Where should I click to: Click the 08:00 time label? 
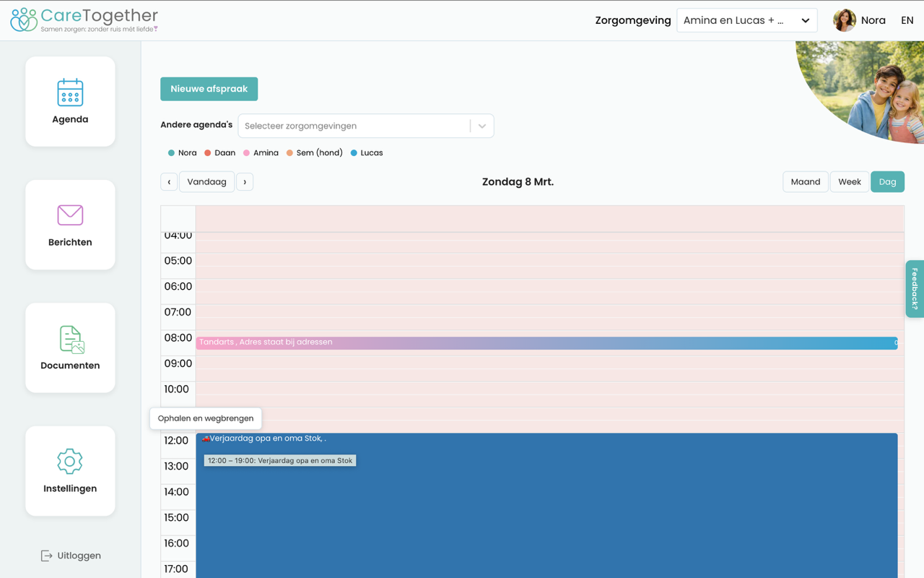[178, 338]
